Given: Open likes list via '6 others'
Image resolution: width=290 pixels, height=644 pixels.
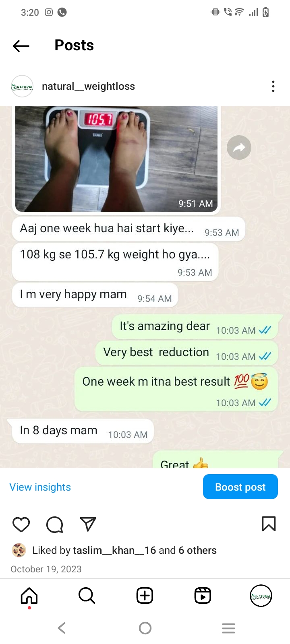Looking at the screenshot, I should tap(197, 550).
